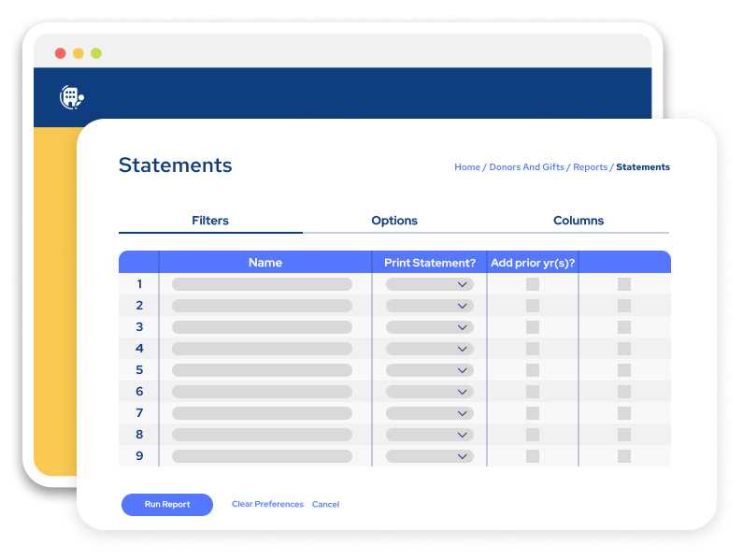Toggle last-column checkbox in row 9

624,456
